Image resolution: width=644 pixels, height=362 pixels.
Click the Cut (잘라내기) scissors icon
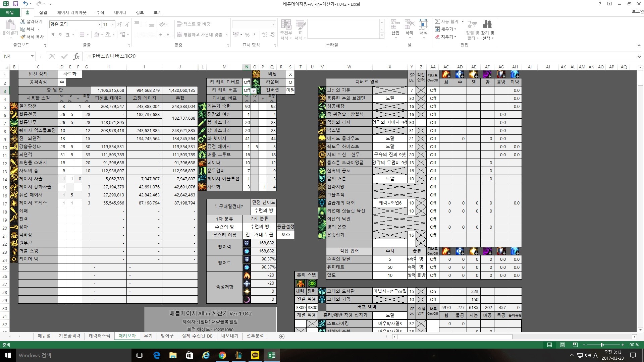[23, 21]
